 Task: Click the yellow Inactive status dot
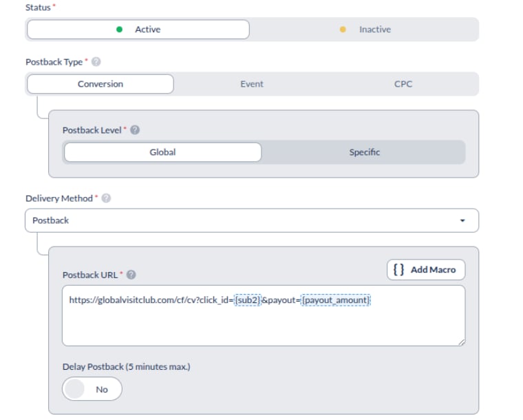[343, 30]
